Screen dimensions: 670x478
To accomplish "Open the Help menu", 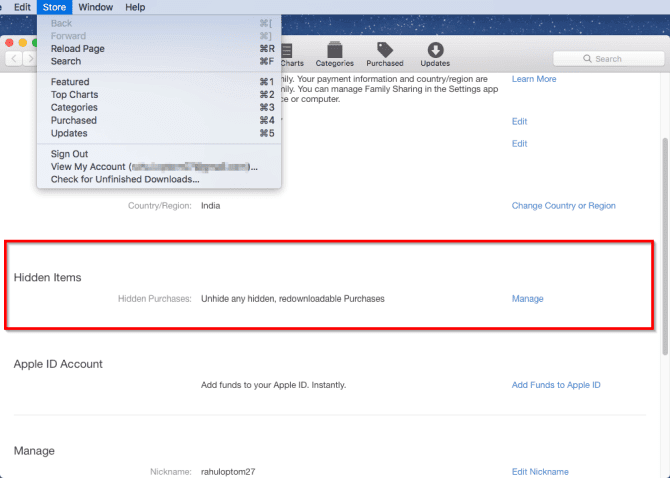I will (135, 7).
